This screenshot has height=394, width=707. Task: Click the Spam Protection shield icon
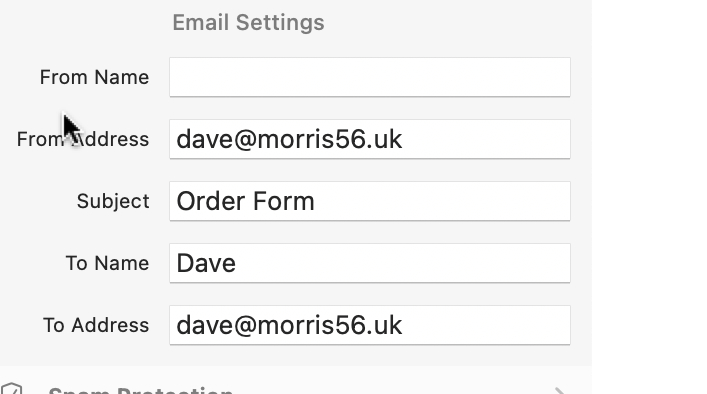[11, 389]
